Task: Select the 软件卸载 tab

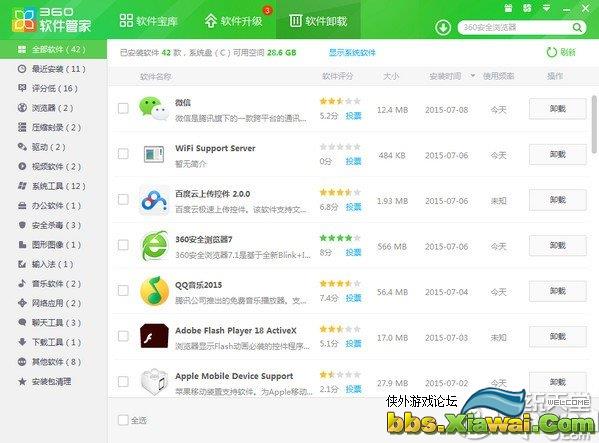Action: [318, 20]
